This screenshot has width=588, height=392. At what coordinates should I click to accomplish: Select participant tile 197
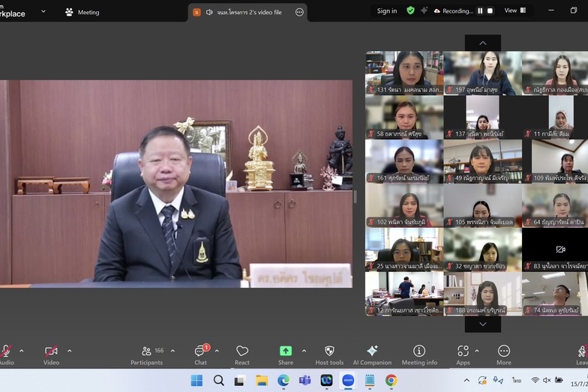[x=483, y=73]
